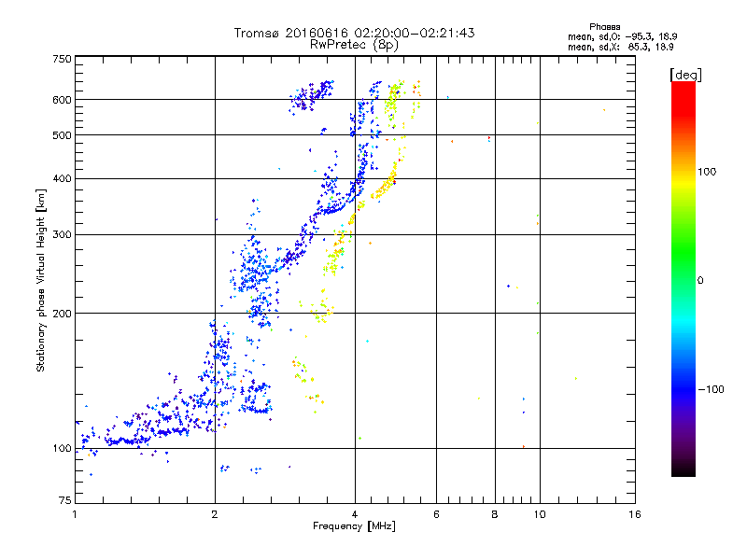Click x-axis tick label "8"
Screen dimensions: 747x560
coord(495,514)
